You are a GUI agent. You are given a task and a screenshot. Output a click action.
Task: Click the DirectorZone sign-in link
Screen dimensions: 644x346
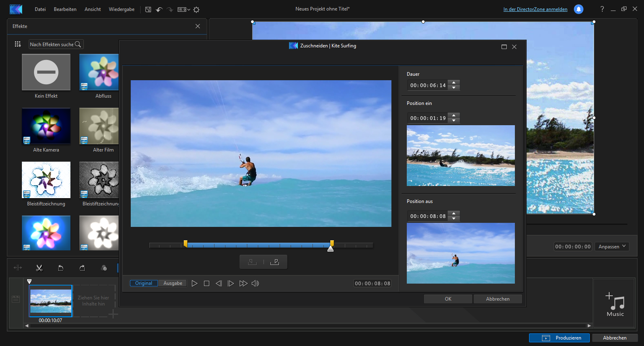(x=535, y=9)
